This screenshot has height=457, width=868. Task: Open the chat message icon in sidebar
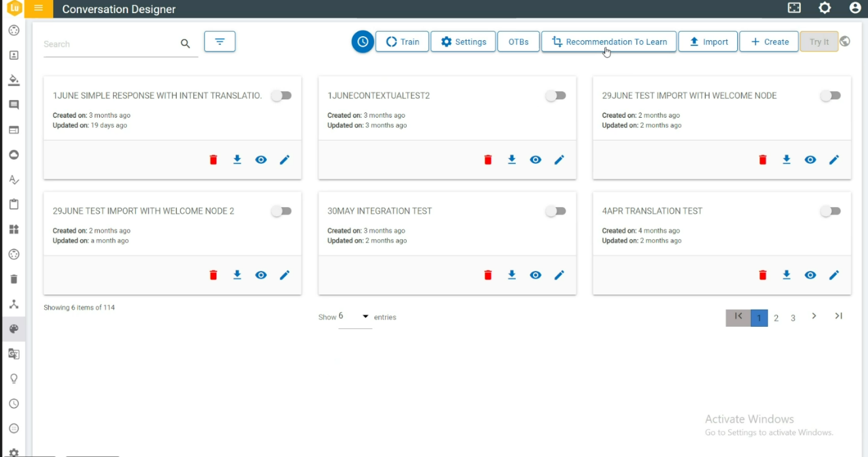tap(14, 105)
